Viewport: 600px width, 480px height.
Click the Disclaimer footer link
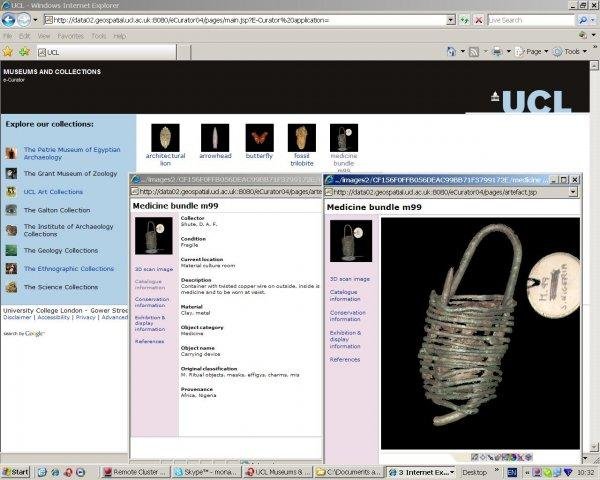tap(17, 317)
